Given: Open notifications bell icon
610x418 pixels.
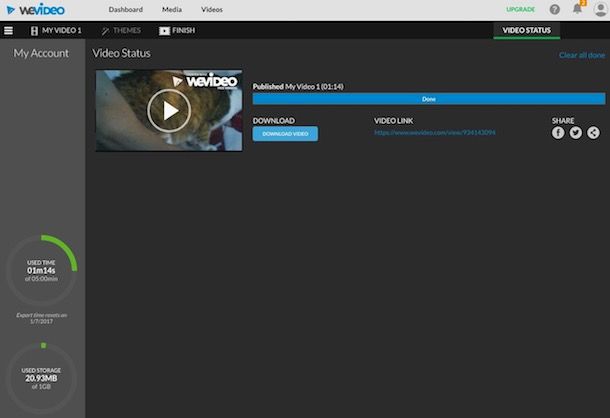Looking at the screenshot, I should click(x=577, y=8).
